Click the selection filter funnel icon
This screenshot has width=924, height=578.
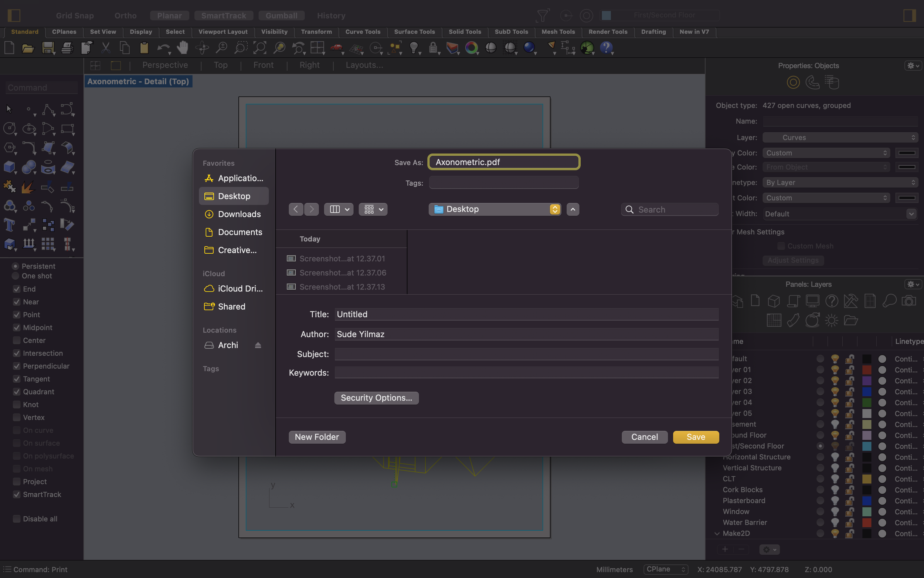click(543, 15)
